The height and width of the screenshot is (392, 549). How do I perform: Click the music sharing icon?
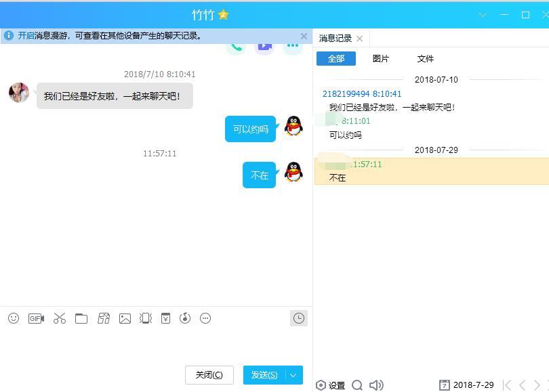tap(185, 318)
